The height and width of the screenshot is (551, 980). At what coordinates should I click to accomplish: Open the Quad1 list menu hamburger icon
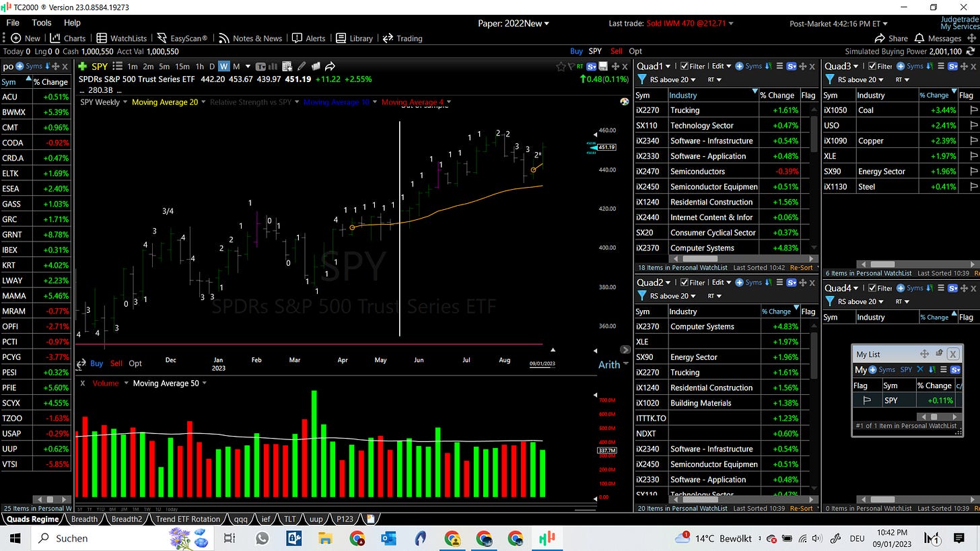coord(779,66)
